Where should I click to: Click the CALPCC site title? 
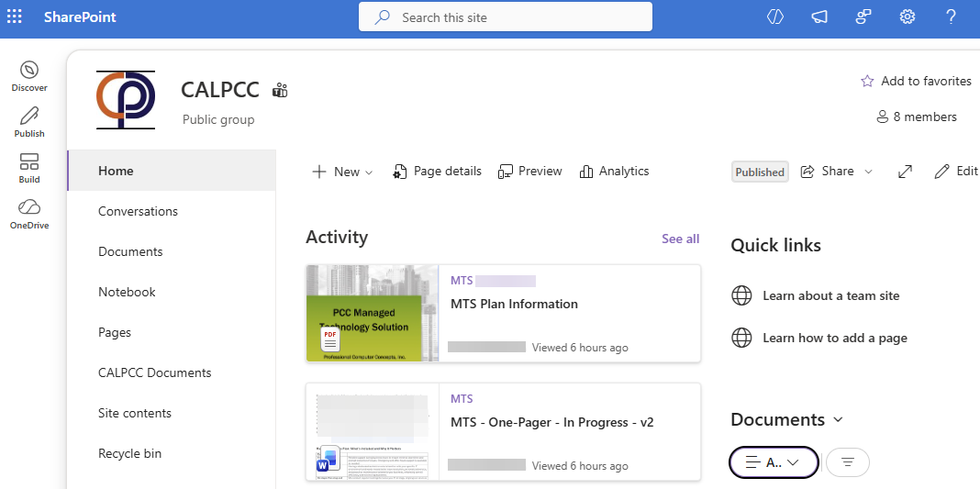220,90
